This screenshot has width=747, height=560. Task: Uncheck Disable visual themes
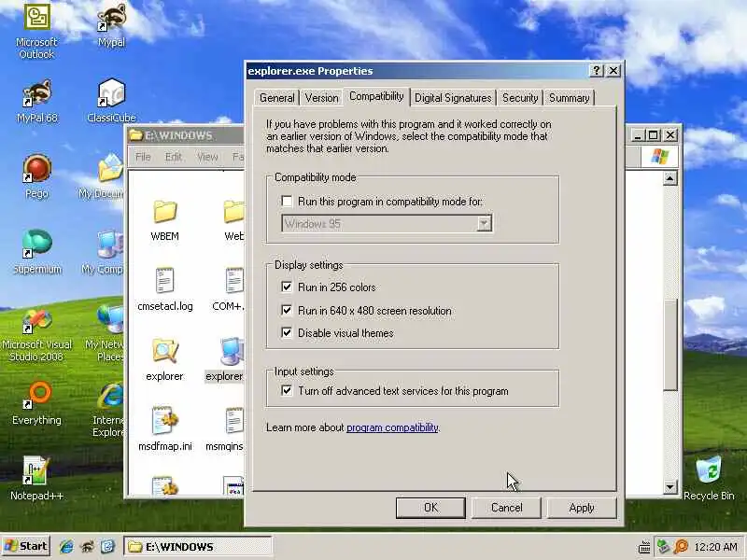[x=287, y=332]
